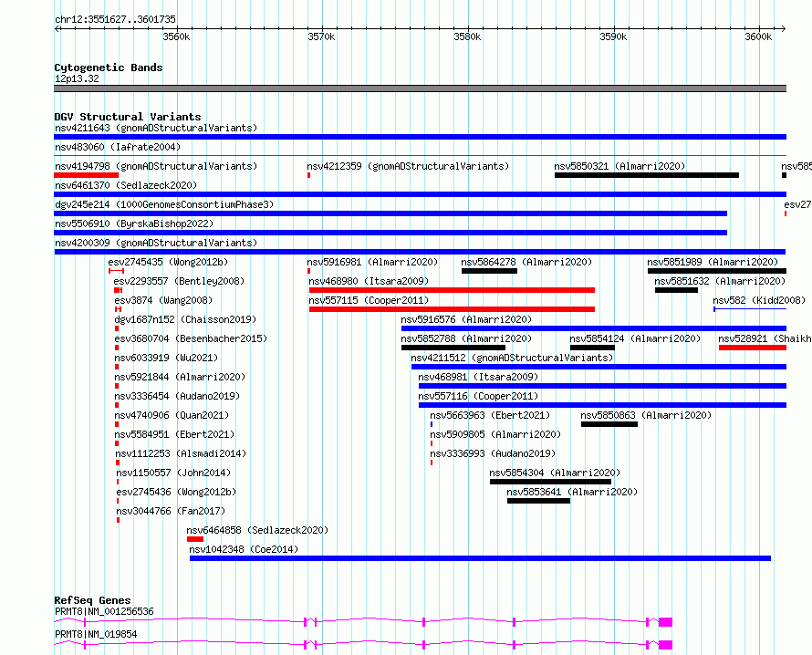Viewport: 812px width, 655px height.
Task: Select the nsv4194798 red variant bar
Action: click(87, 175)
